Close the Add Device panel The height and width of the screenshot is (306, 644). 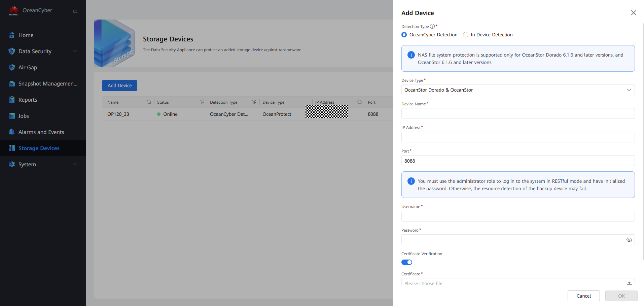click(x=633, y=13)
